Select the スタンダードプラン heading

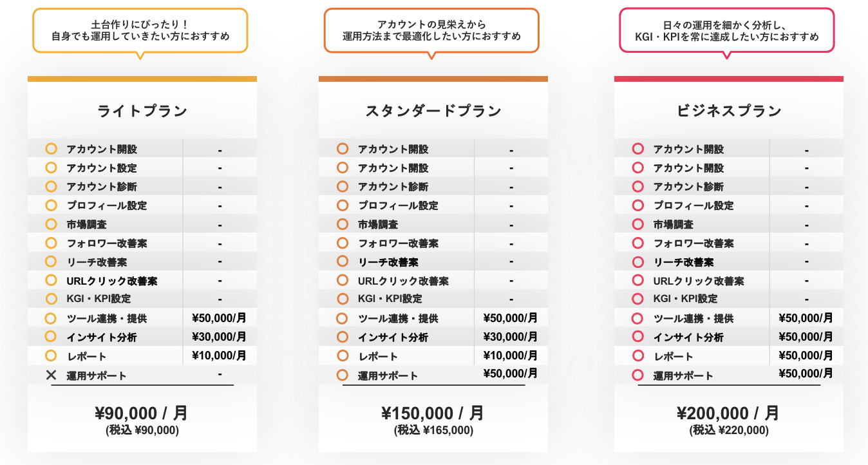tap(433, 111)
